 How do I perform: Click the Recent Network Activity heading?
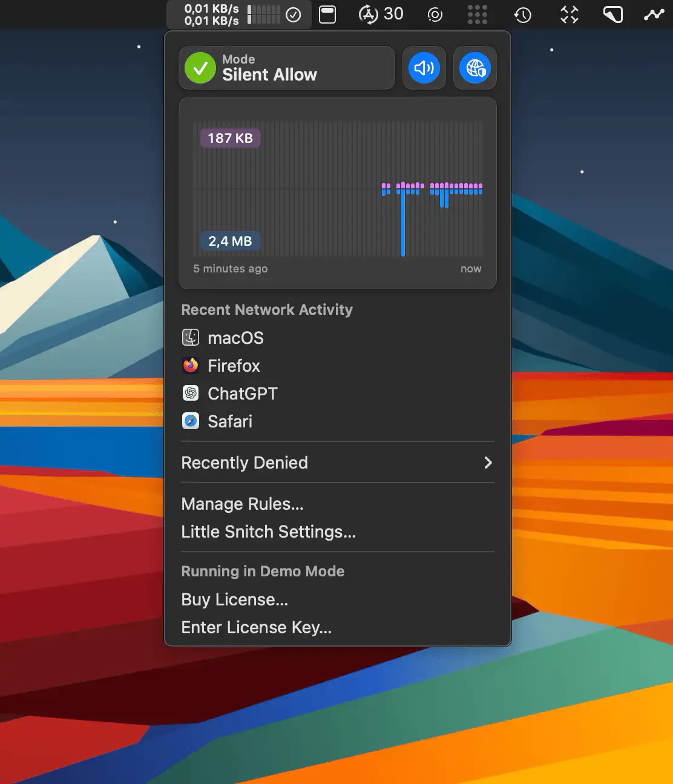pyautogui.click(x=267, y=309)
